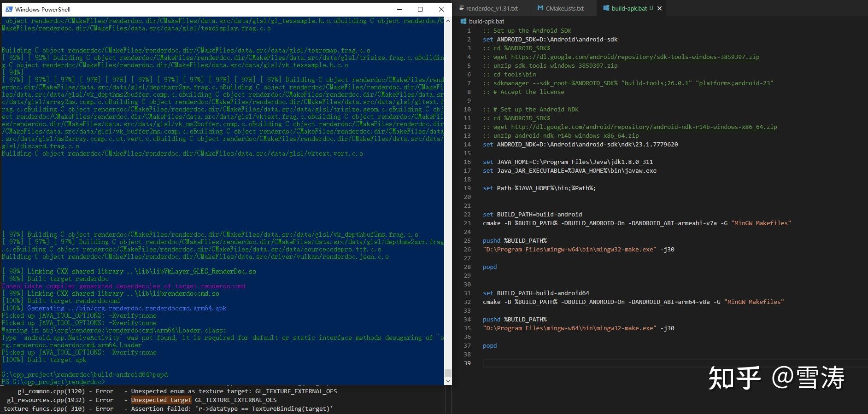Screen dimensions: 868x414
Task: Click the empty line 39 in editor
Action: (674, 363)
